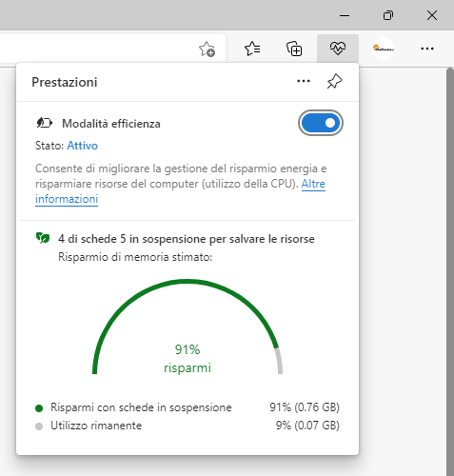Click the green leaves sleeping tabs icon
454x476 pixels.
click(43, 238)
